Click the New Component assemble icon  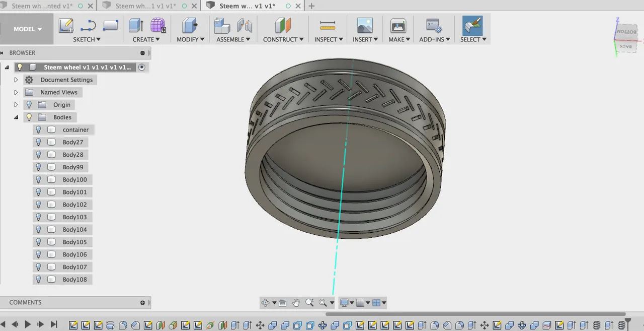(222, 25)
